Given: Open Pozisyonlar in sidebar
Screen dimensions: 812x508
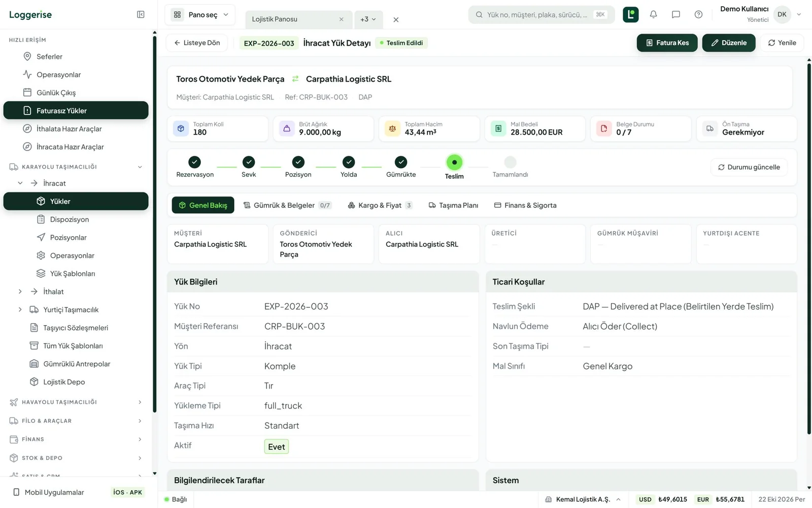Looking at the screenshot, I should tap(76, 237).
